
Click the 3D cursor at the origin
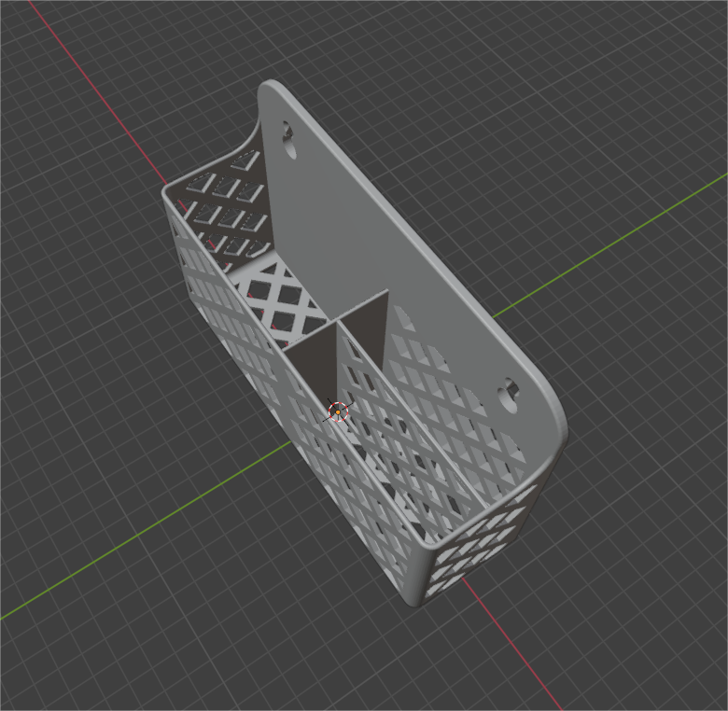click(x=338, y=411)
